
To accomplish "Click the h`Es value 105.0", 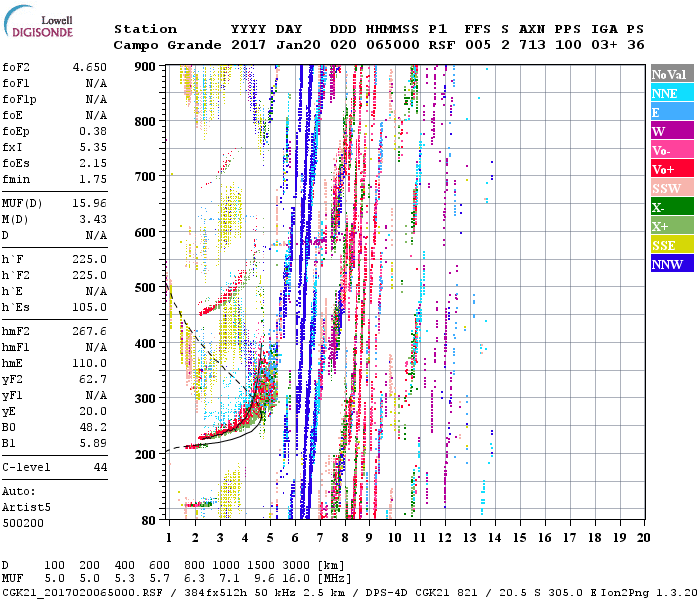I will [90, 308].
